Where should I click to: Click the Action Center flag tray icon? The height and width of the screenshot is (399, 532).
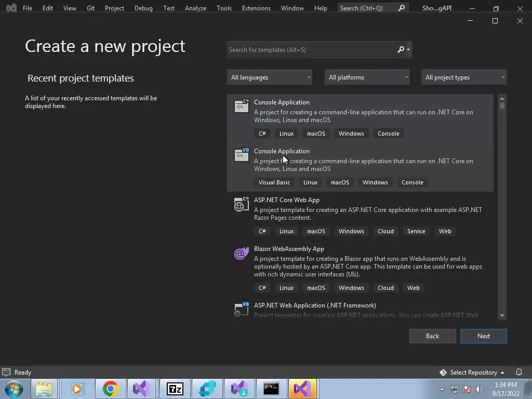467,389
